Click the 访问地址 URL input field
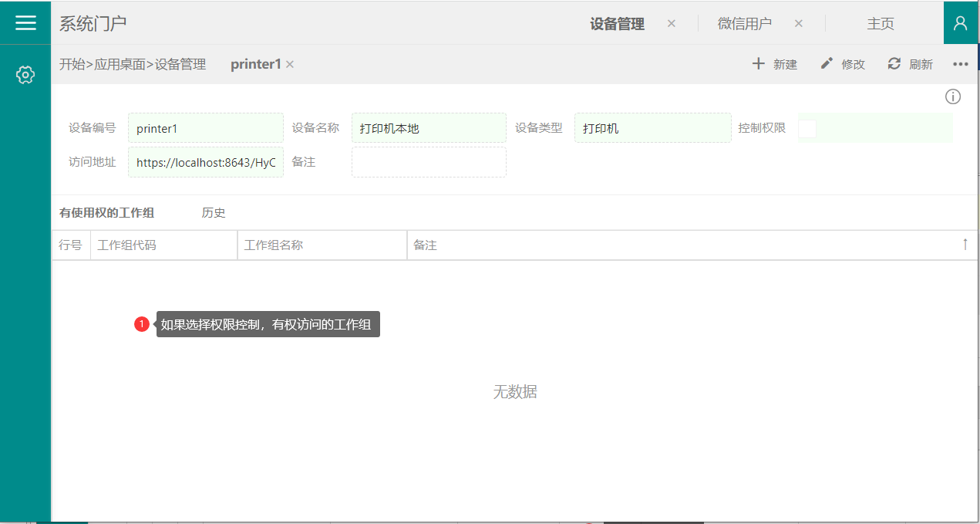The width and height of the screenshot is (980, 524). (206, 162)
